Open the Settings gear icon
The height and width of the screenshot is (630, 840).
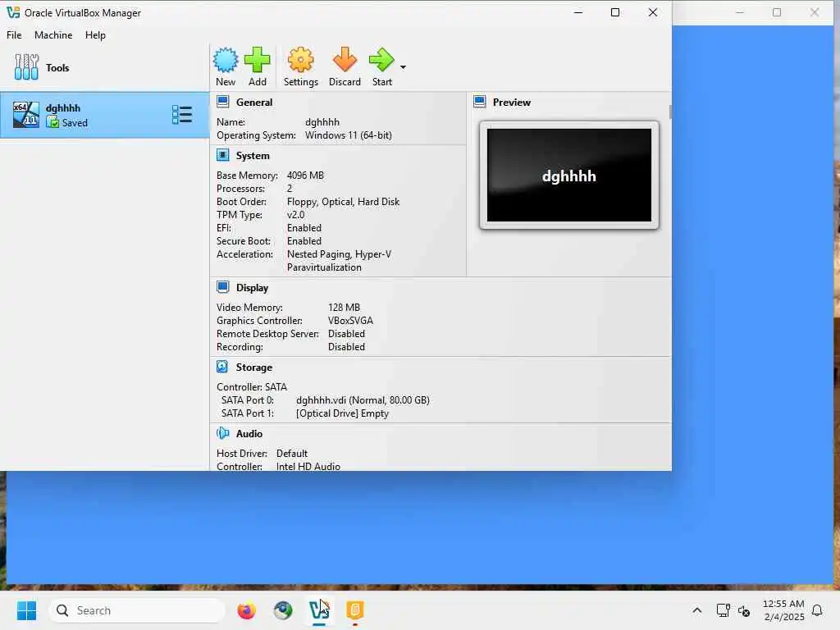click(x=300, y=59)
